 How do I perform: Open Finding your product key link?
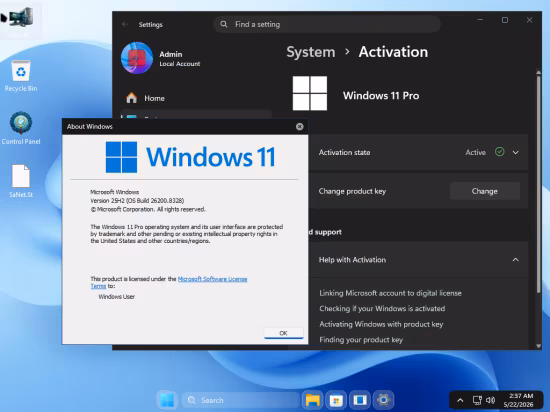tap(361, 339)
